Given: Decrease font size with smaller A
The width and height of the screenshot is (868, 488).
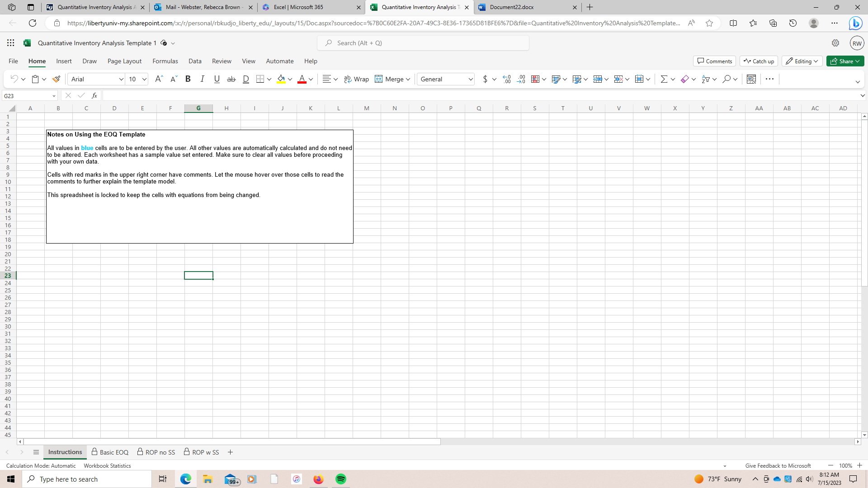Looking at the screenshot, I should point(174,79).
